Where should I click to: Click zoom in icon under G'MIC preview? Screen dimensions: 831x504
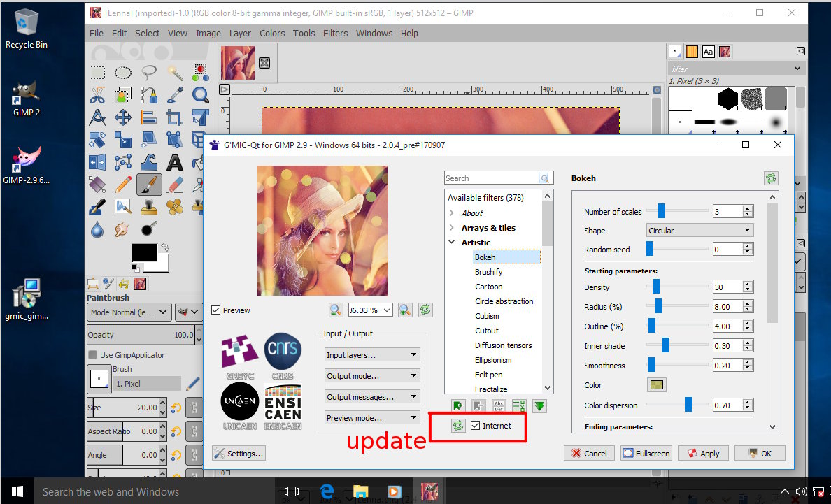pos(405,310)
